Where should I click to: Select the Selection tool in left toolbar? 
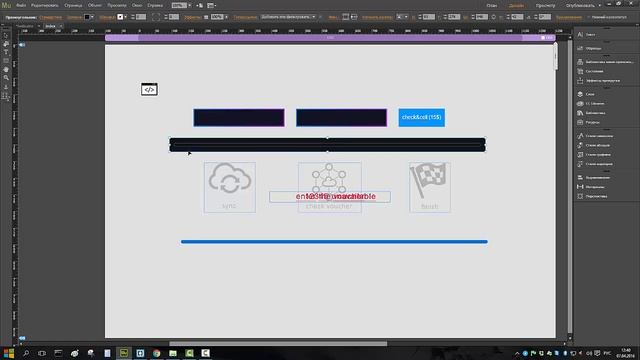(x=6, y=36)
